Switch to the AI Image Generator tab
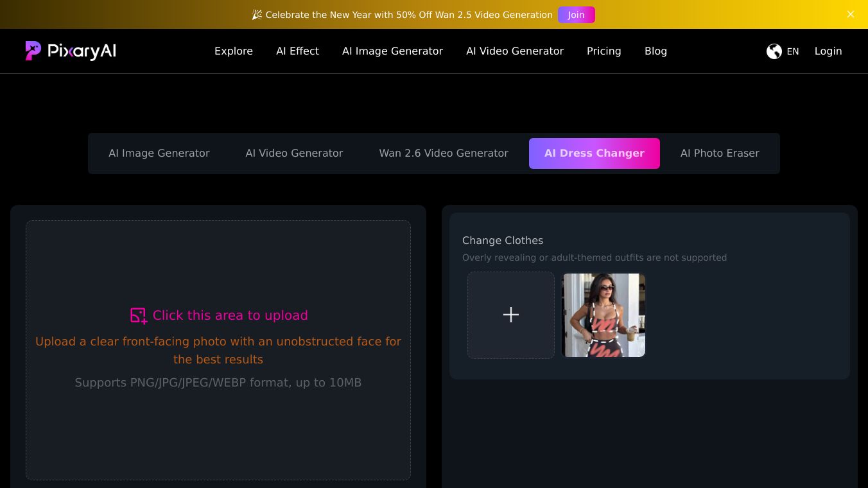This screenshot has height=488, width=868. (159, 153)
